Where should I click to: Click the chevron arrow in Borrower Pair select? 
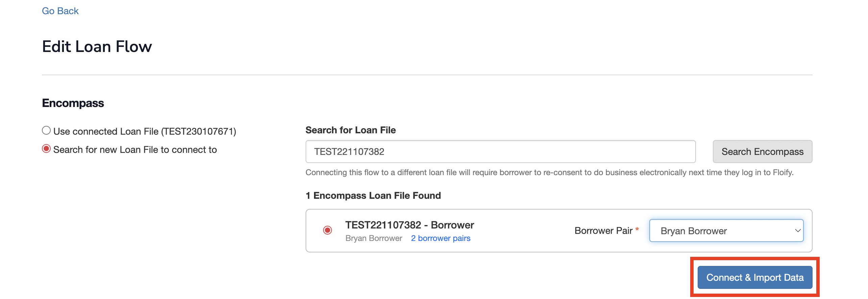[x=798, y=231]
